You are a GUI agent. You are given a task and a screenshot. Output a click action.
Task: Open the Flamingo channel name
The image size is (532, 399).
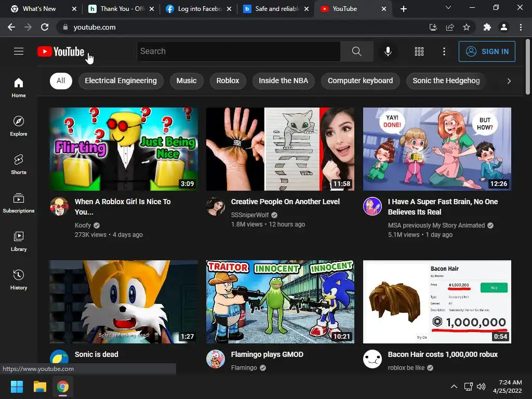tap(244, 368)
